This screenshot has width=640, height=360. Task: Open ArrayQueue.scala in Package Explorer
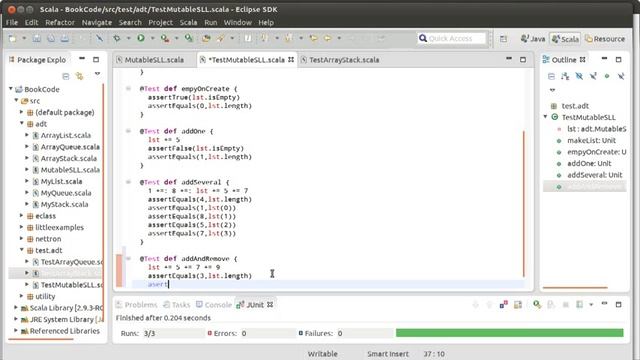[x=70, y=147]
